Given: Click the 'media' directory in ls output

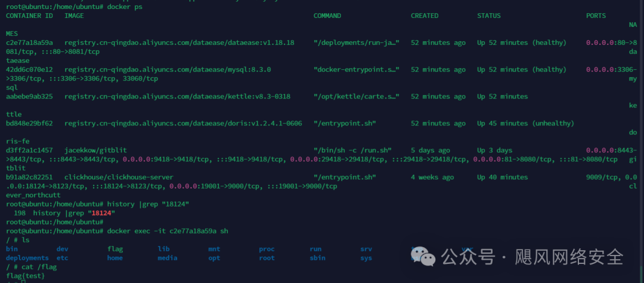Looking at the screenshot, I should (168, 258).
